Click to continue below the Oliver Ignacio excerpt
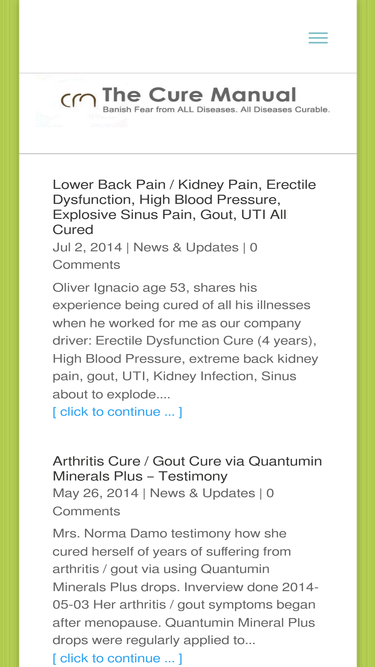 point(117,412)
